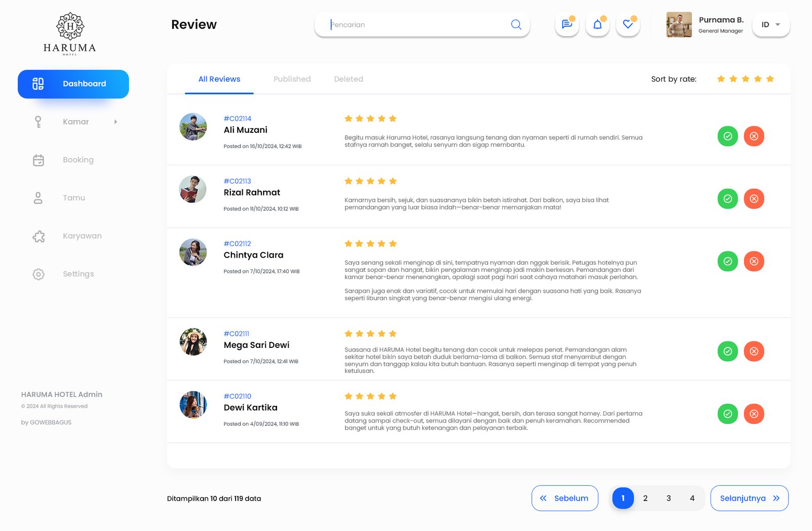
Task: Reject Rizal Rahmat's review
Action: pyautogui.click(x=754, y=199)
